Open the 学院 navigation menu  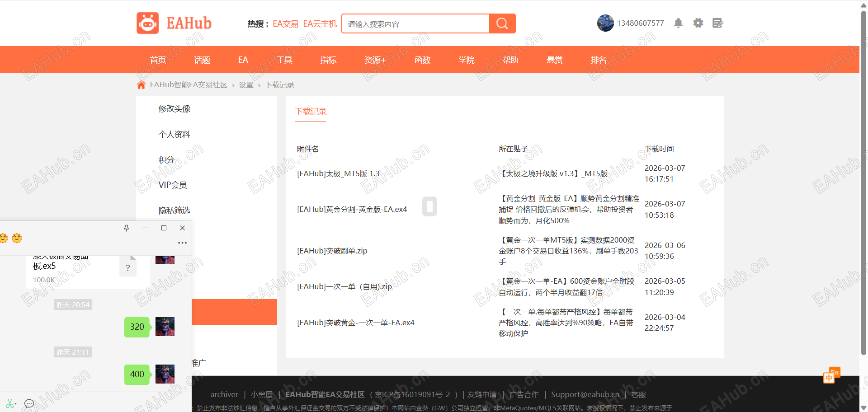pyautogui.click(x=467, y=60)
